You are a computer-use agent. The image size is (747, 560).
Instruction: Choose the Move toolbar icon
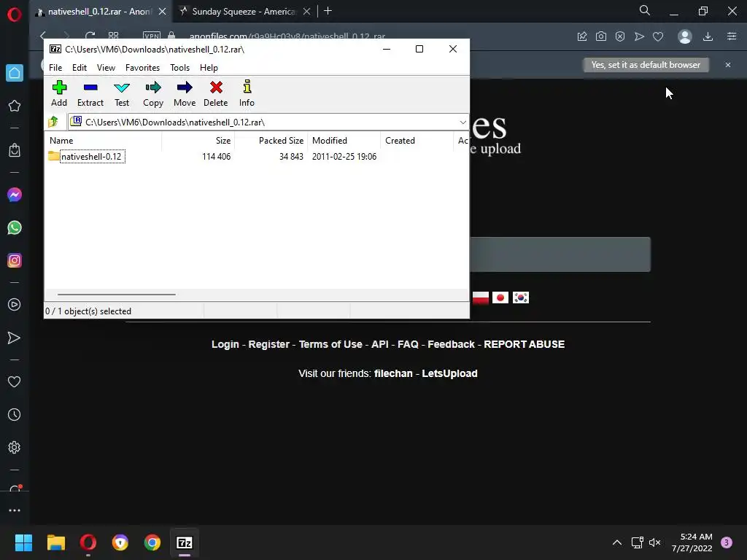coord(185,94)
